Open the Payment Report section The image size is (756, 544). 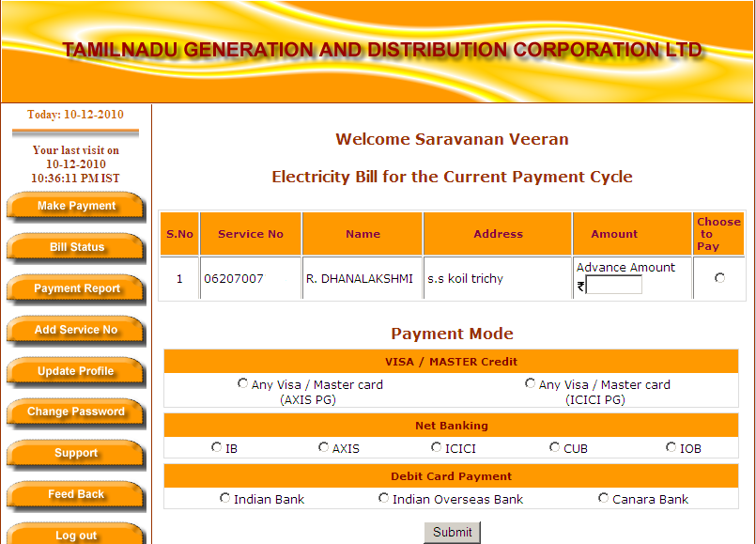(76, 288)
